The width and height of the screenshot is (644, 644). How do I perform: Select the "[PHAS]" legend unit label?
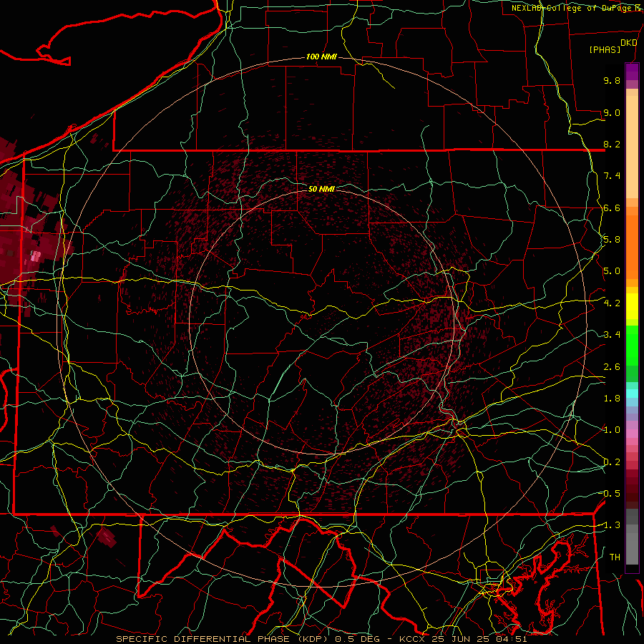(x=605, y=49)
